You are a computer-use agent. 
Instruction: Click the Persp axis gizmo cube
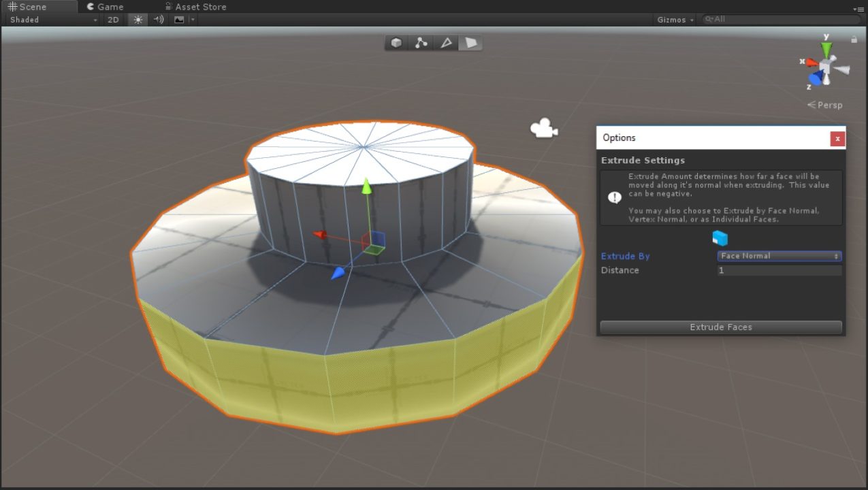[826, 65]
